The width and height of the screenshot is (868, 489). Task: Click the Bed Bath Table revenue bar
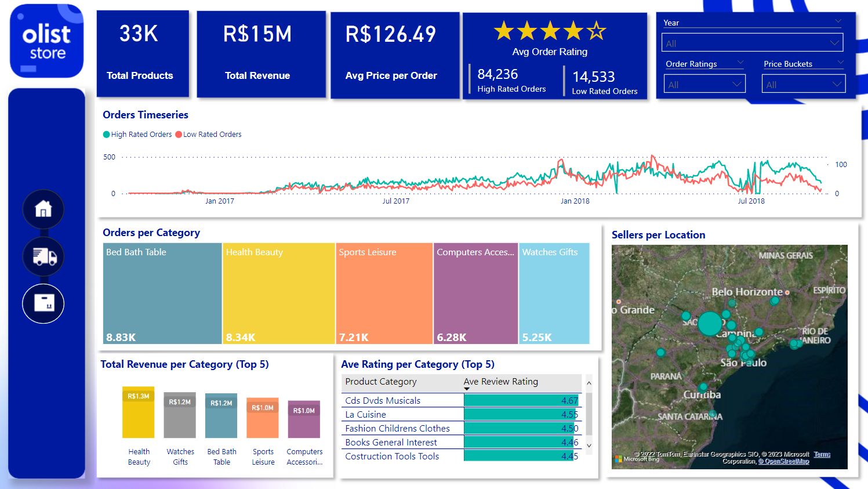pyautogui.click(x=221, y=416)
